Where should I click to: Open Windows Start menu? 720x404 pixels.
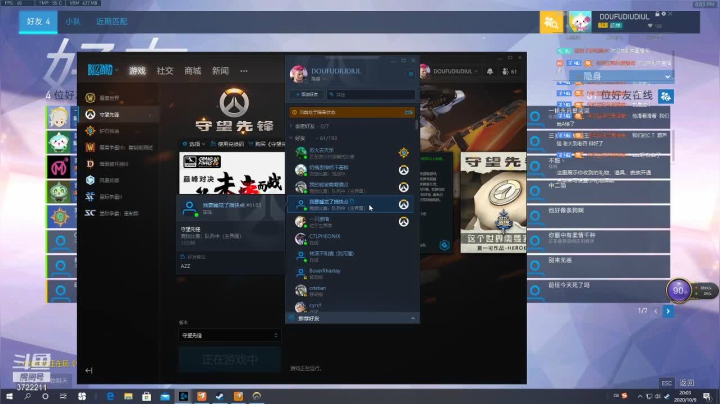coord(9,396)
